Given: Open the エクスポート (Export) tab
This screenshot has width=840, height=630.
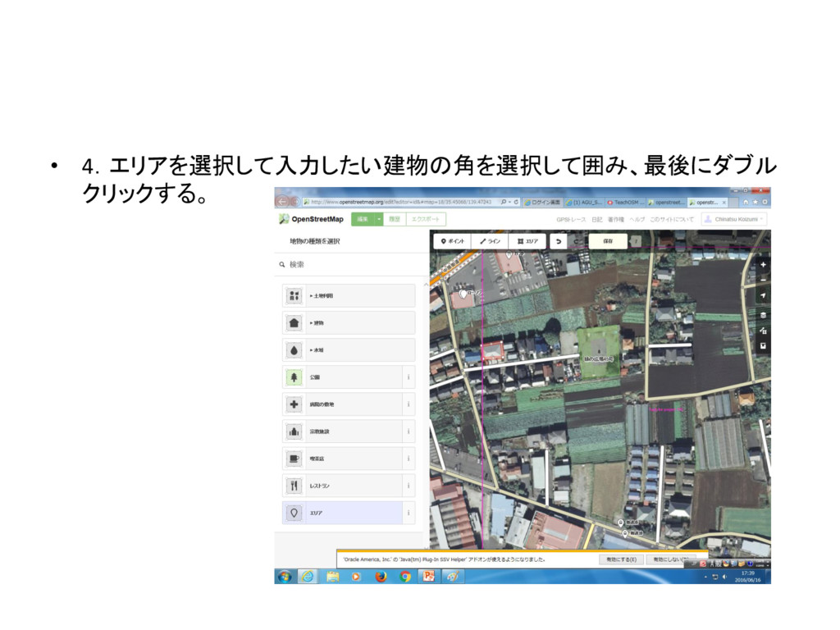Looking at the screenshot, I should (426, 219).
